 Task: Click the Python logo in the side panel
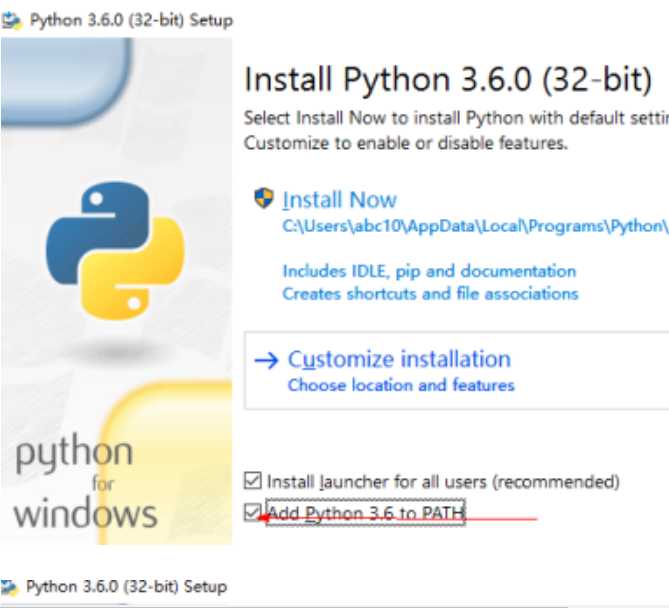point(115,251)
